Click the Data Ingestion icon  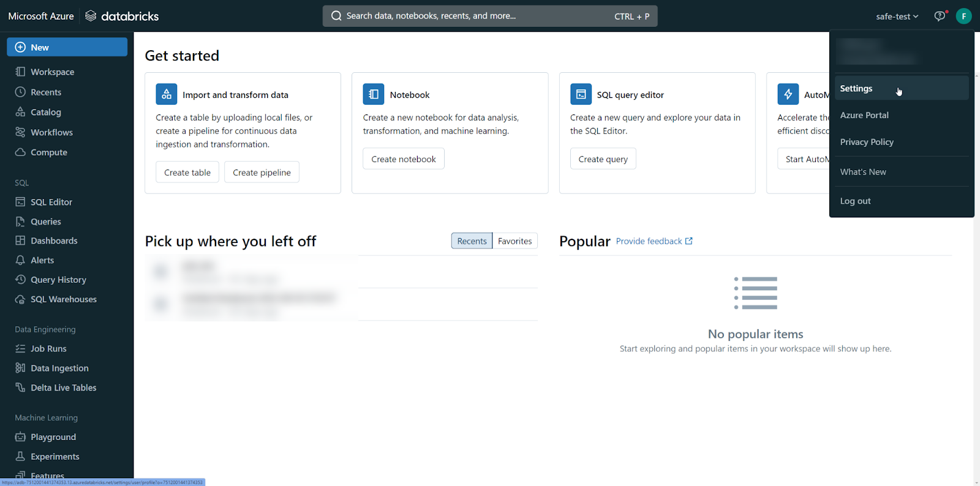tap(20, 368)
